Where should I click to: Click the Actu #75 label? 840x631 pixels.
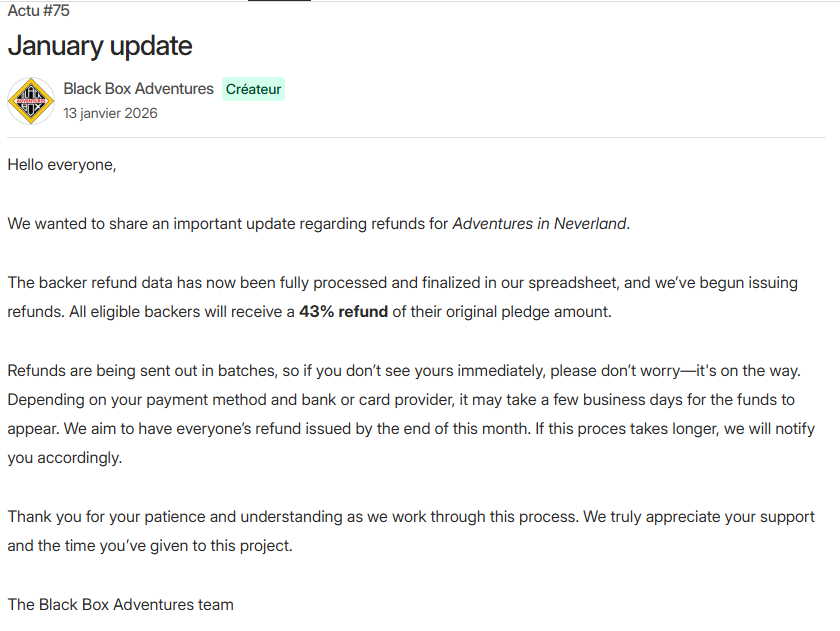coord(38,11)
